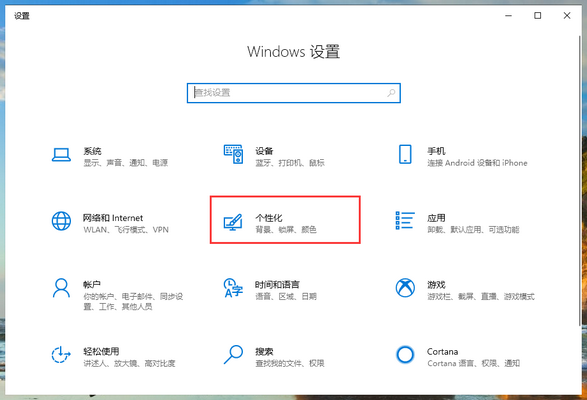The height and width of the screenshot is (400, 587).
Task: Open the Cortana circle icon
Action: click(x=405, y=354)
